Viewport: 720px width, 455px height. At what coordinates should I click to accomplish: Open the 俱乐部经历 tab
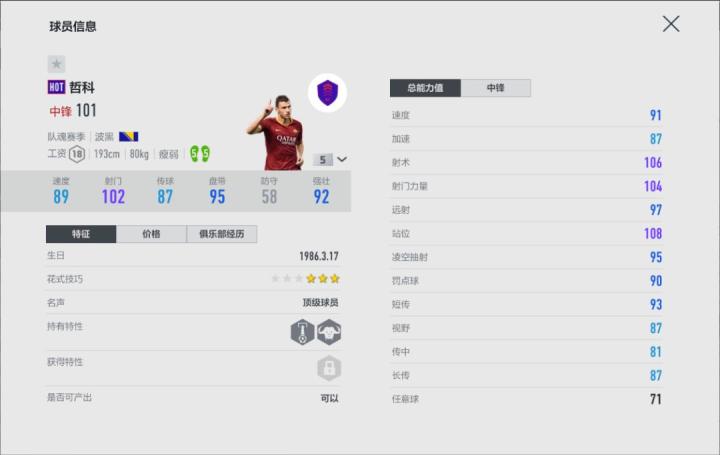pyautogui.click(x=222, y=234)
